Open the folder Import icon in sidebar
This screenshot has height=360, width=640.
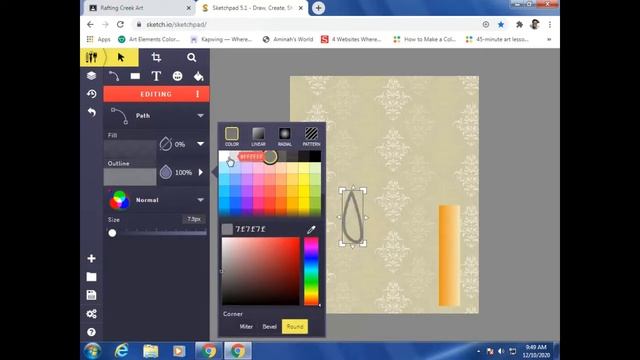click(x=91, y=277)
